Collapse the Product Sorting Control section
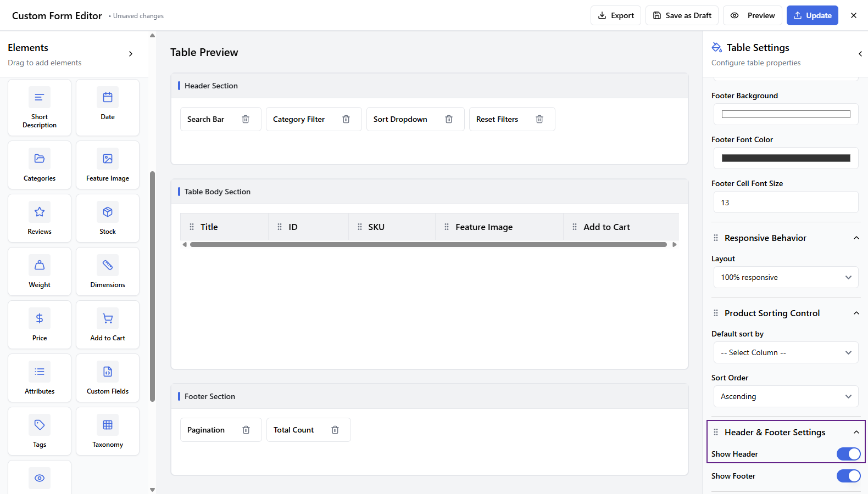Screen dimensions: 868x494 pyautogui.click(x=856, y=313)
